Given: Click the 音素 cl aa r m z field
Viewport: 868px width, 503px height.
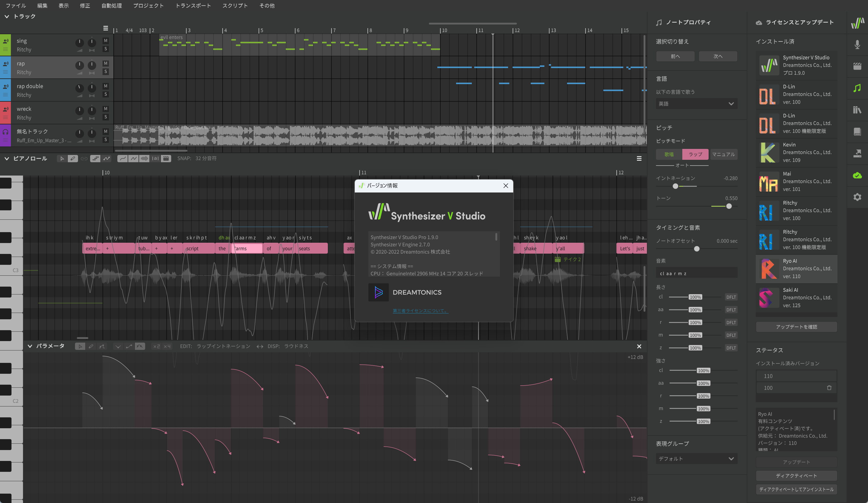Looking at the screenshot, I should click(697, 273).
